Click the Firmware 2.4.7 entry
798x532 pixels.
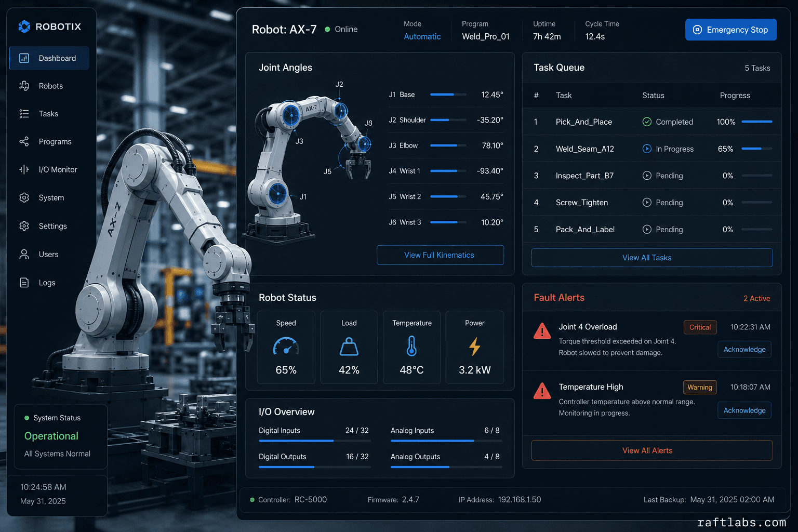coord(393,500)
